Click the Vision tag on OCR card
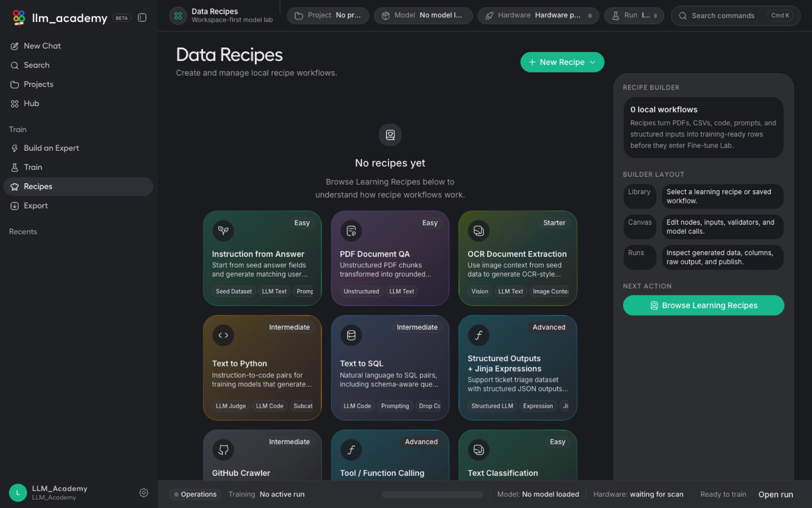Screen dimensions: 812x508 pyautogui.click(x=480, y=291)
